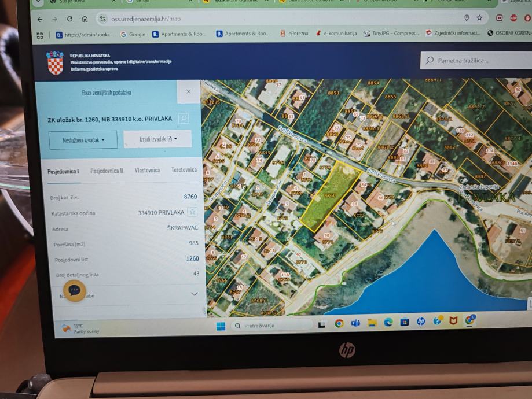Open the first Apartments & Roo... bookmark
The image size is (532, 399).
tap(179, 34)
